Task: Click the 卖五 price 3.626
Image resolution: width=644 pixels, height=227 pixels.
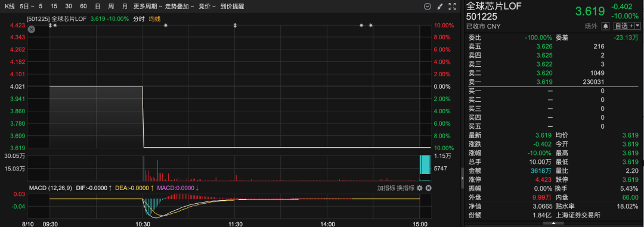Action: pos(544,46)
